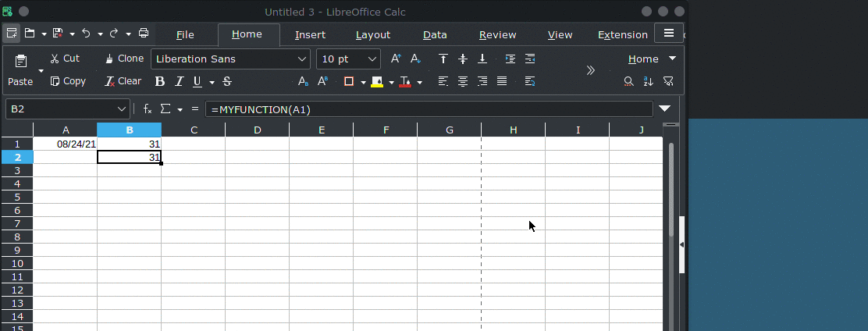Viewport: 868px width, 331px height.
Task: Click the Cut button
Action: (65, 58)
